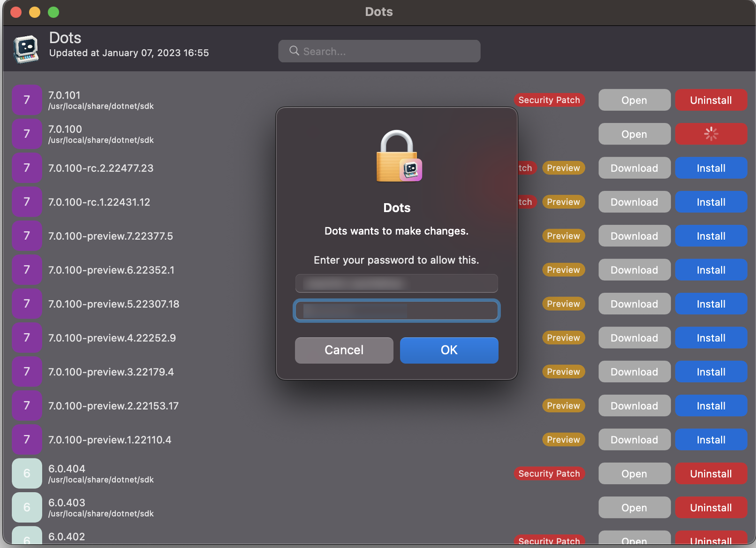Select the username field in the dialog
The height and width of the screenshot is (548, 756).
click(396, 283)
